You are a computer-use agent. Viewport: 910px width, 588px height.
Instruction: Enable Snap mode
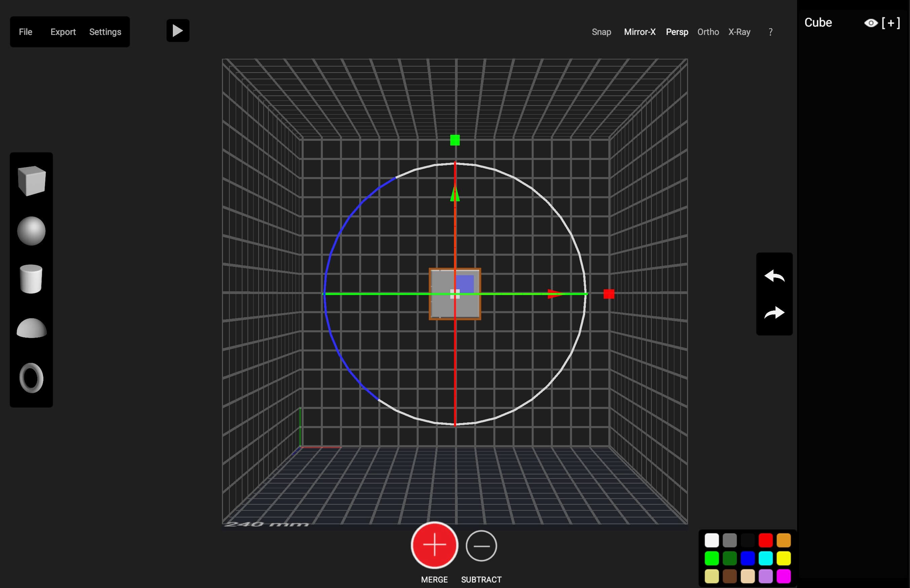(x=601, y=32)
